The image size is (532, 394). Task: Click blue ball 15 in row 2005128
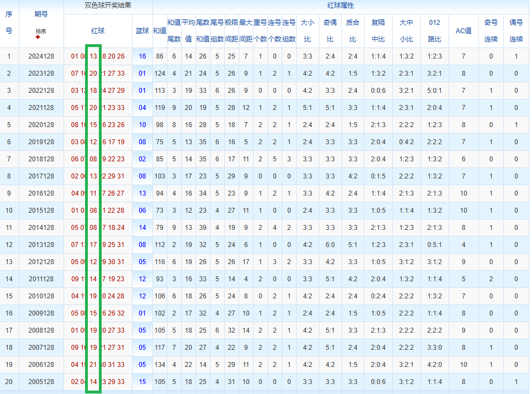click(142, 382)
